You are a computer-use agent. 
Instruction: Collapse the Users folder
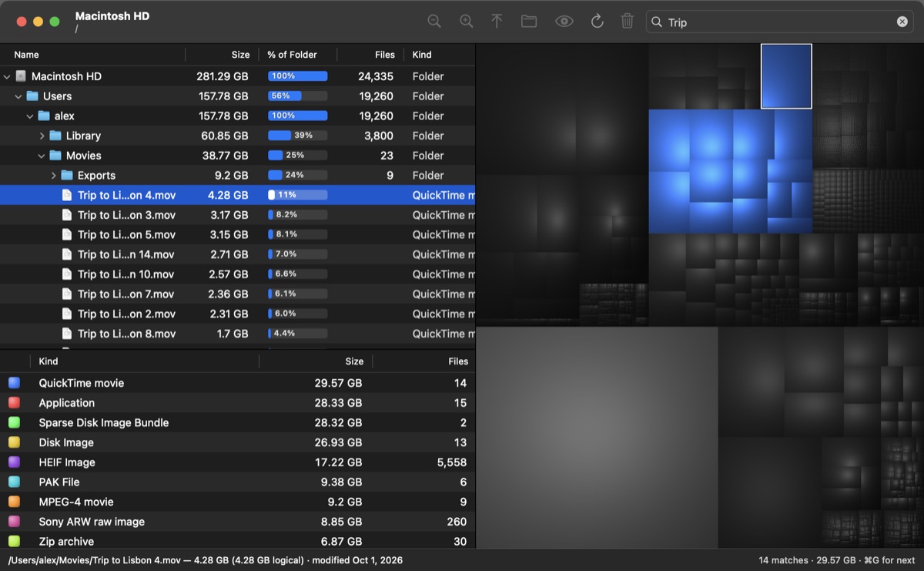pyautogui.click(x=18, y=96)
